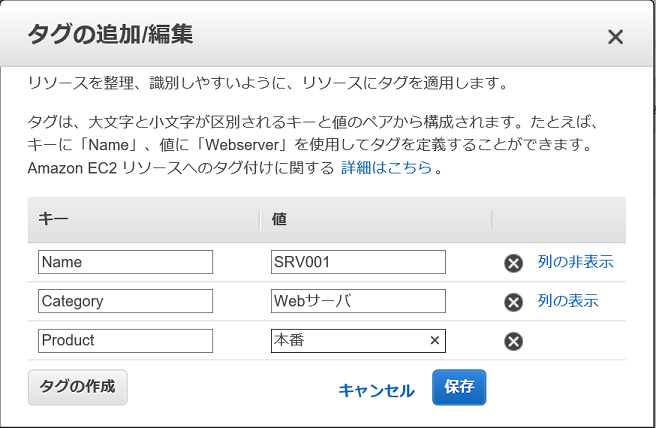656x428 pixels.
Task: Focus the Category key input field
Action: coord(126,301)
